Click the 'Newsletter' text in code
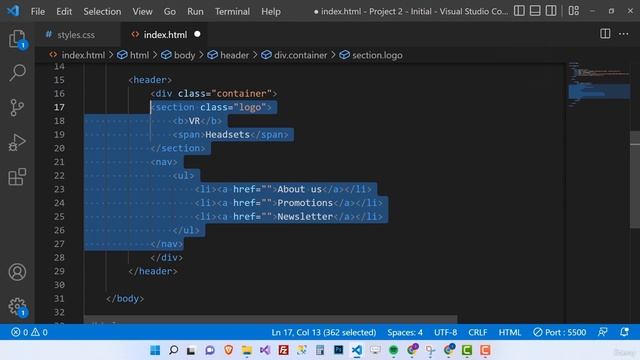The image size is (640, 360). (305, 216)
